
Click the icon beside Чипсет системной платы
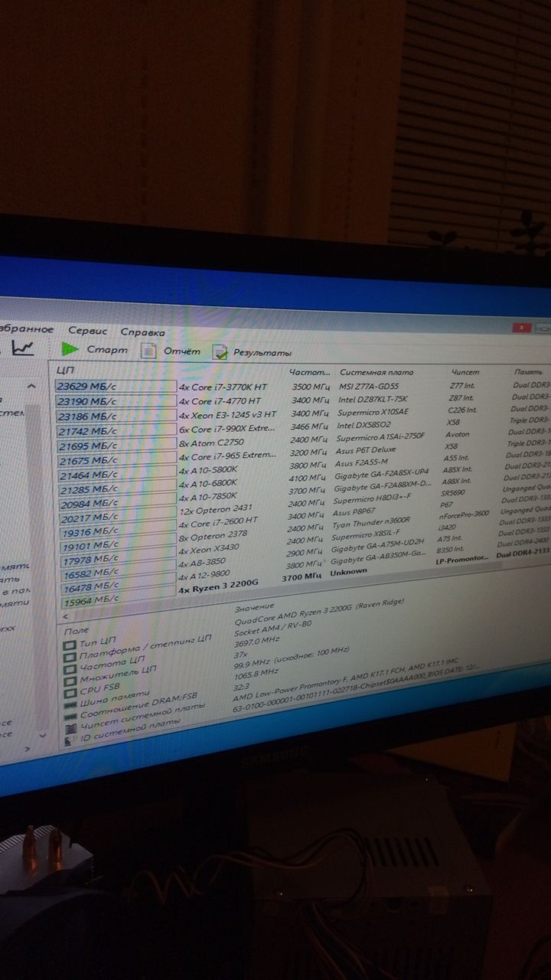pyautogui.click(x=70, y=729)
